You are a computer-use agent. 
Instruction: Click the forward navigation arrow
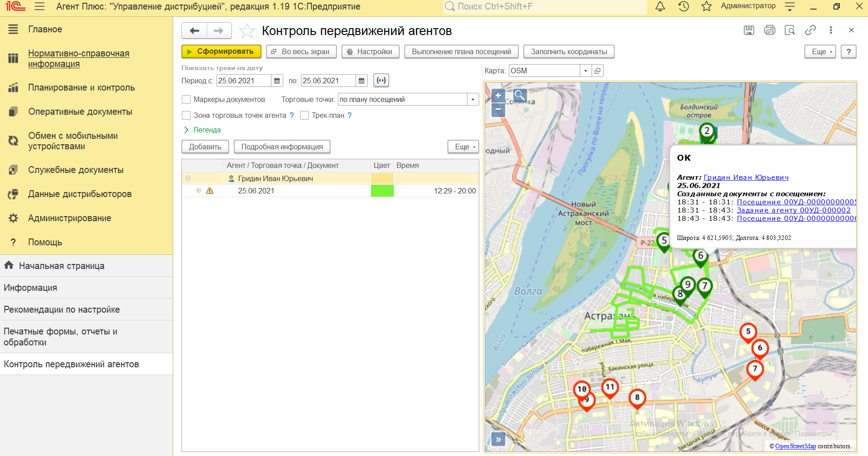(x=219, y=30)
